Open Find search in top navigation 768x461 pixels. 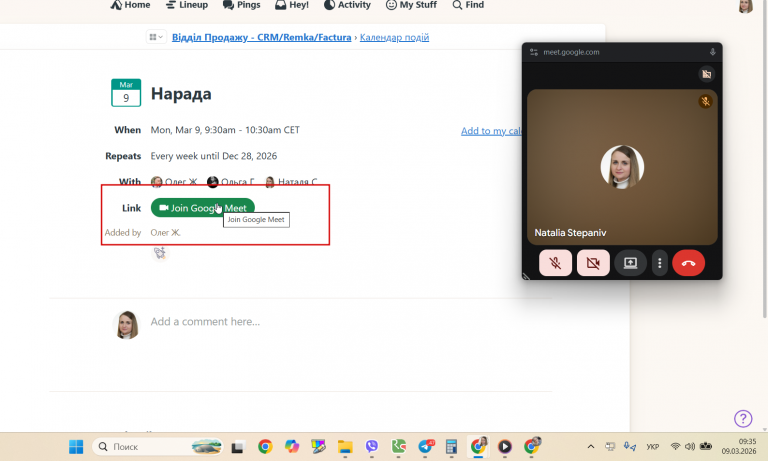468,5
